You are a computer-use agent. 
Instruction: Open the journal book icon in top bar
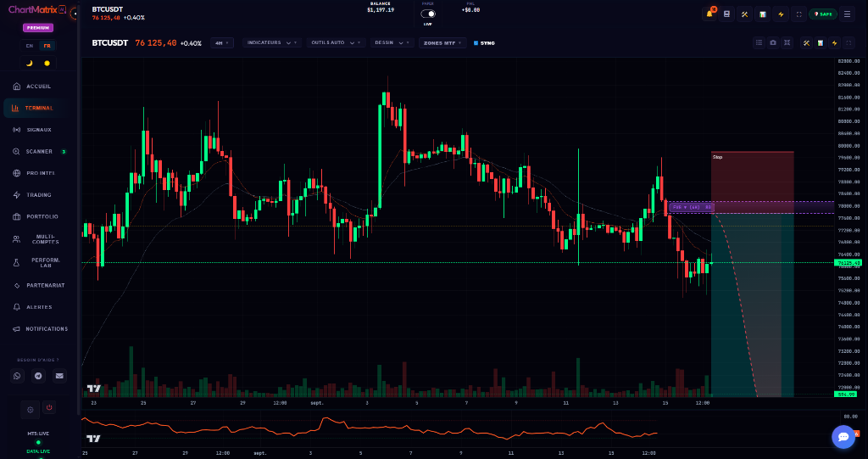pos(726,14)
